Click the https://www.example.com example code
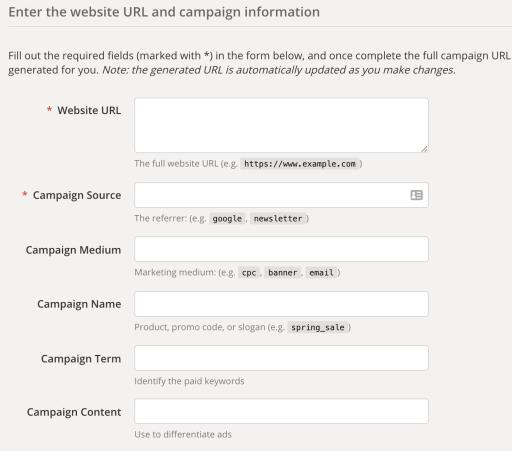 tap(300, 164)
